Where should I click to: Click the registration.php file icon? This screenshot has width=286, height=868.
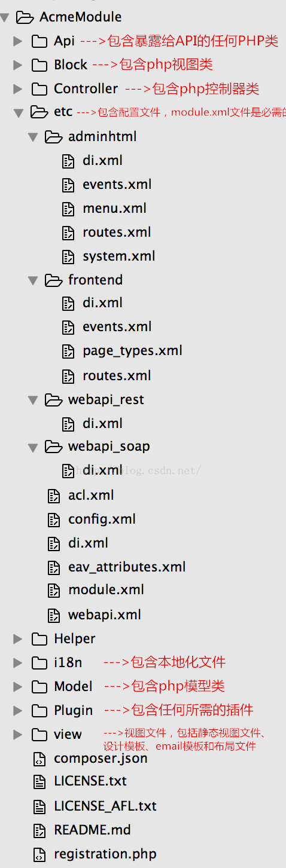[x=39, y=854]
